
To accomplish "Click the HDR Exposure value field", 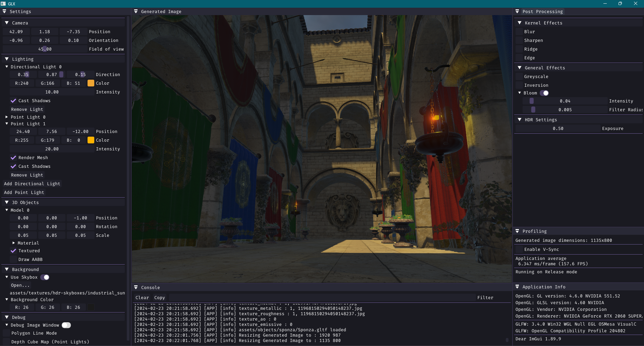I will click(558, 128).
